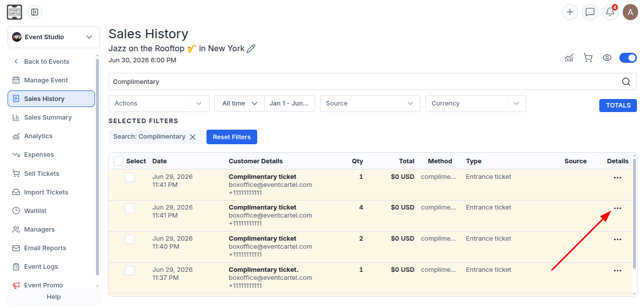Click the Jun 30, 2026 6:00 PM date
The image size is (644, 306).
(x=142, y=60)
